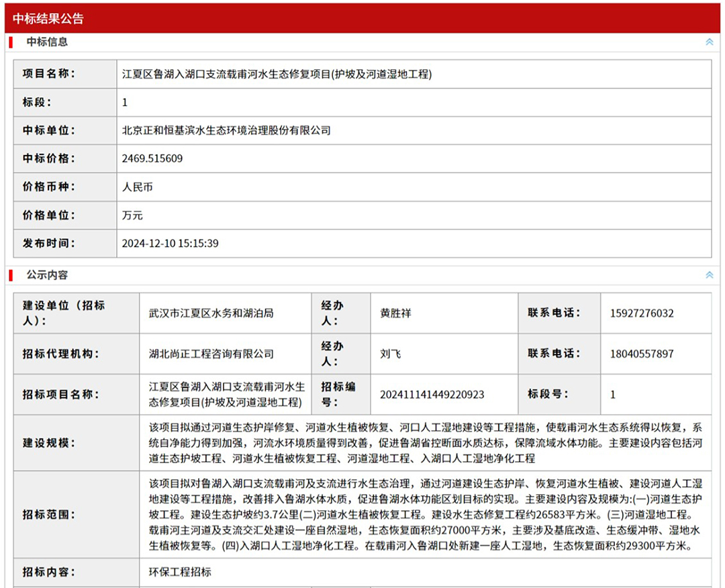Click the handler name 刘飞

coord(390,353)
